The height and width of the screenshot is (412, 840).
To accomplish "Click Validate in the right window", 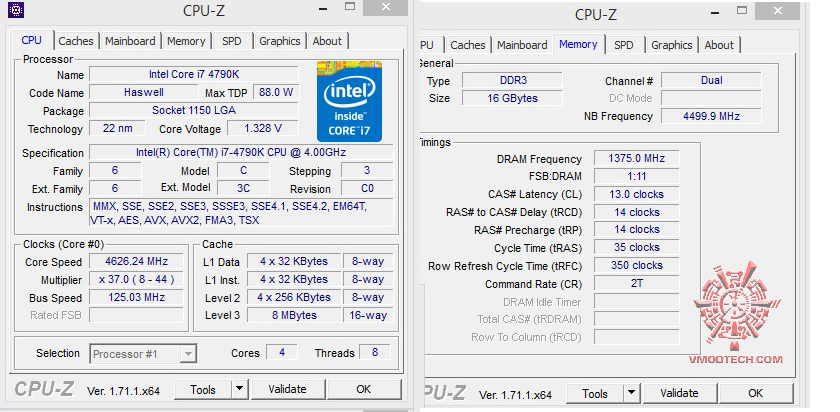I will click(679, 394).
